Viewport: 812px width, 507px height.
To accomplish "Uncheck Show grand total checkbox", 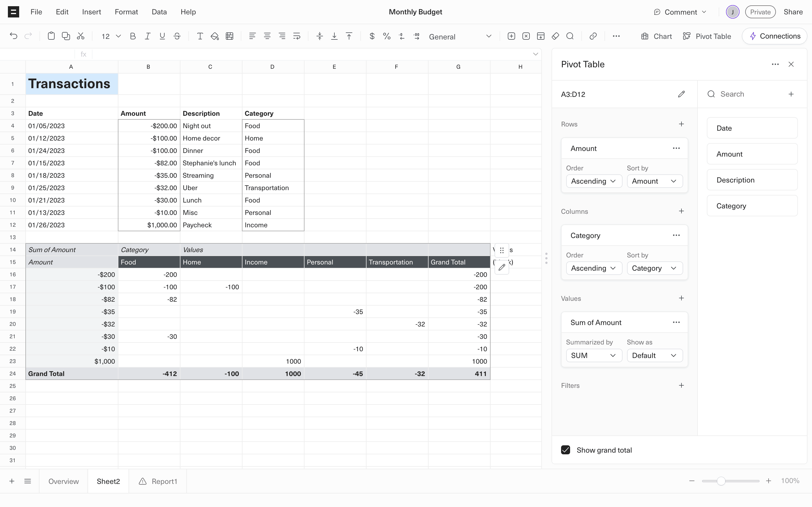I will coord(565,450).
